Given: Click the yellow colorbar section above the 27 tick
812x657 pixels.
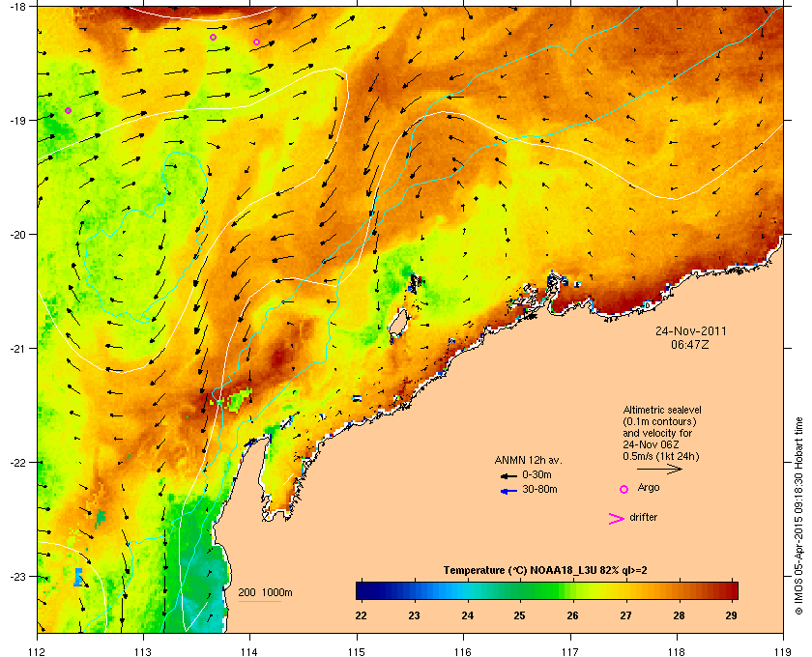Looking at the screenshot, I should click(626, 590).
